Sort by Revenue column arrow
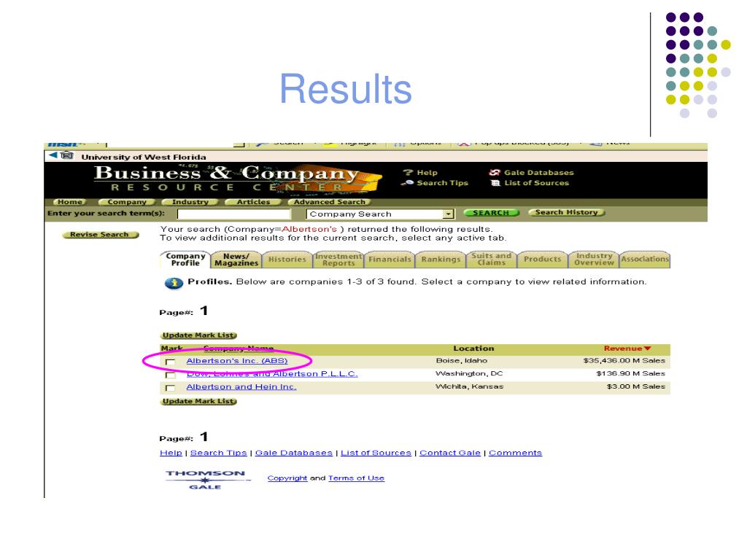Screen dimensions: 747x560 coord(647,349)
